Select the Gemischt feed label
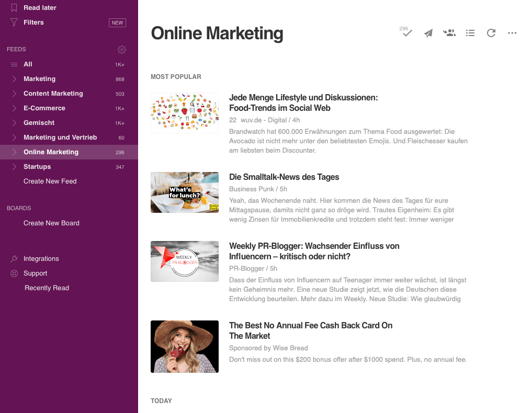532x413 pixels. pyautogui.click(x=39, y=123)
